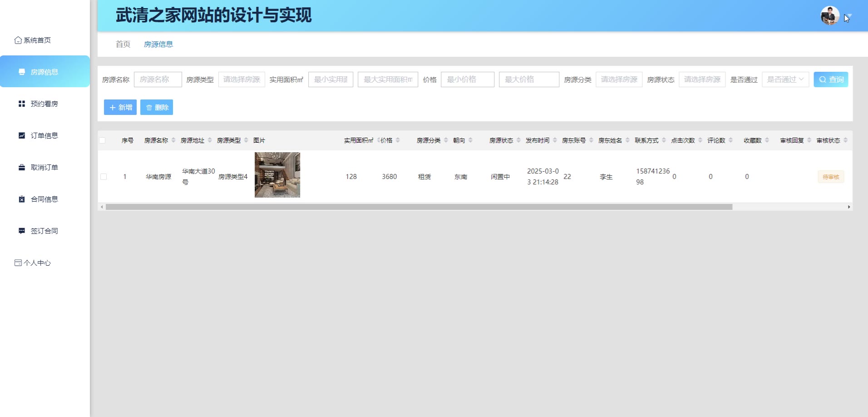Click the 合同信息 clipboard icon
This screenshot has height=417, width=868.
click(21, 199)
